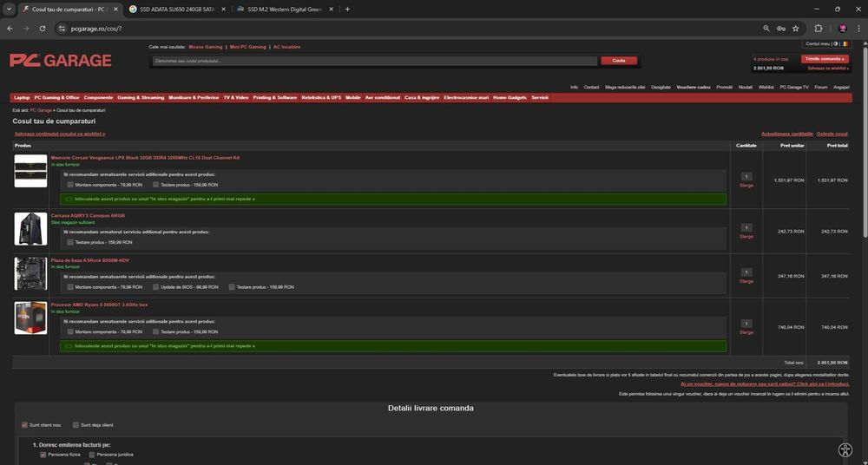Check 'Montare componenta' for Ryzen processor
This screenshot has height=465, width=868.
(x=70, y=331)
